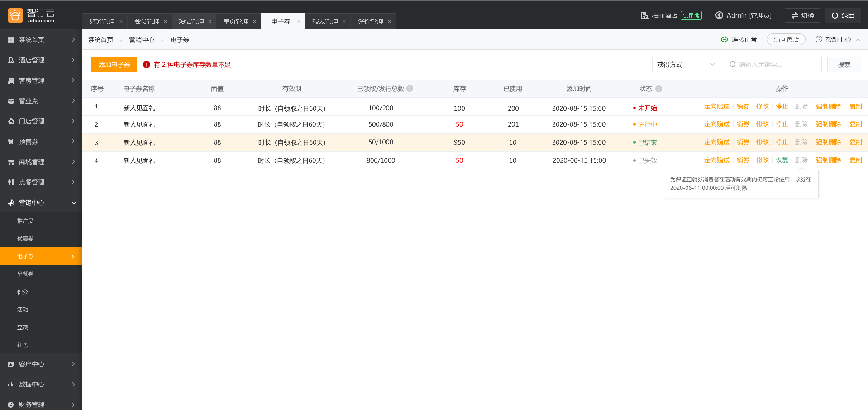Collapse the 营销中心 sidebar menu
The image size is (868, 410).
[x=74, y=203]
